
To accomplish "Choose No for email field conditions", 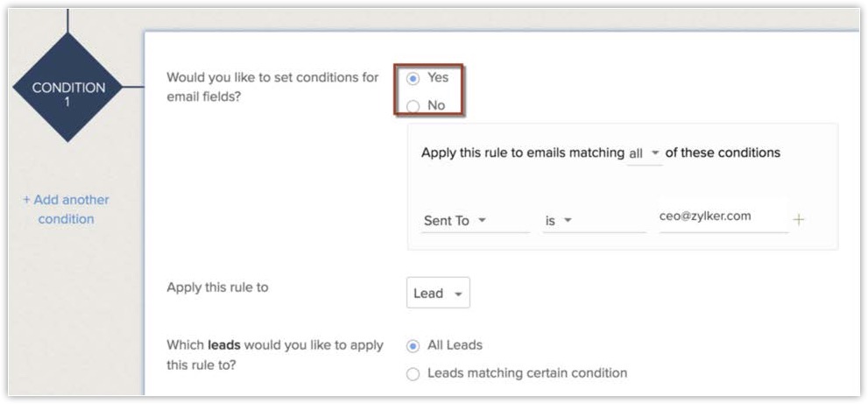I will coord(413,106).
